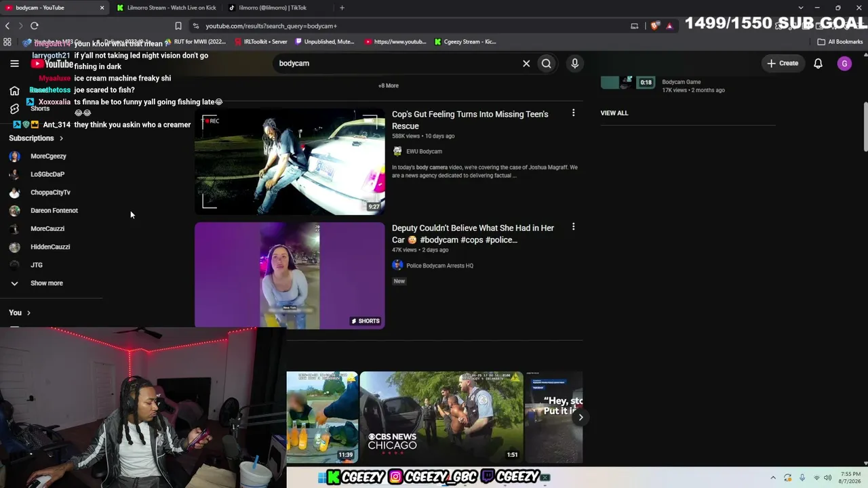This screenshot has height=488, width=868.
Task: Open Cgeezy Stream Kick bookmark
Action: click(x=465, y=41)
